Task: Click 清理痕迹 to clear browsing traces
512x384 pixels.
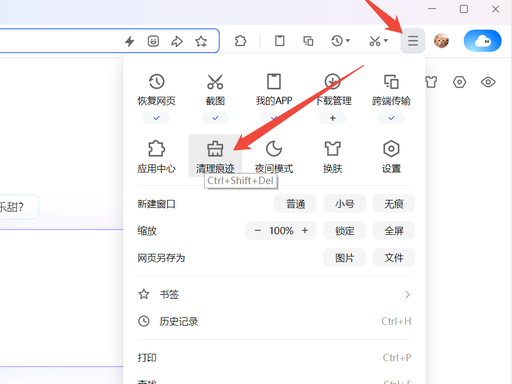Action: [215, 156]
